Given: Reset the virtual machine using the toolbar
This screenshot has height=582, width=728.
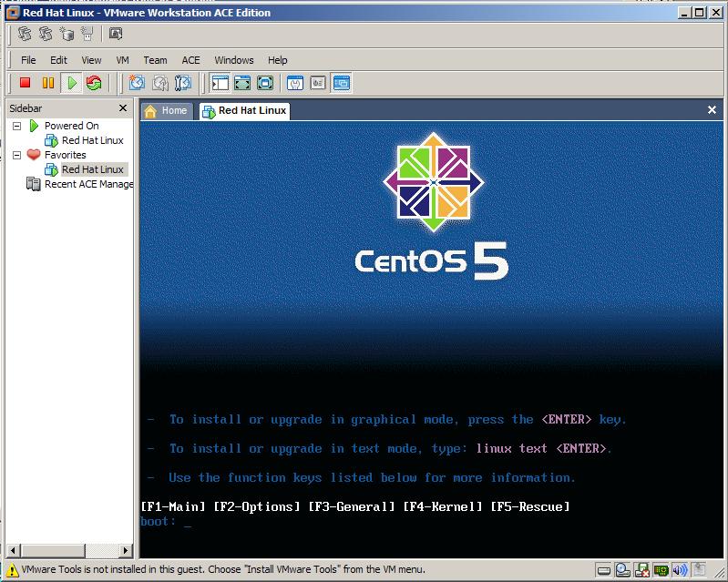Looking at the screenshot, I should click(94, 83).
